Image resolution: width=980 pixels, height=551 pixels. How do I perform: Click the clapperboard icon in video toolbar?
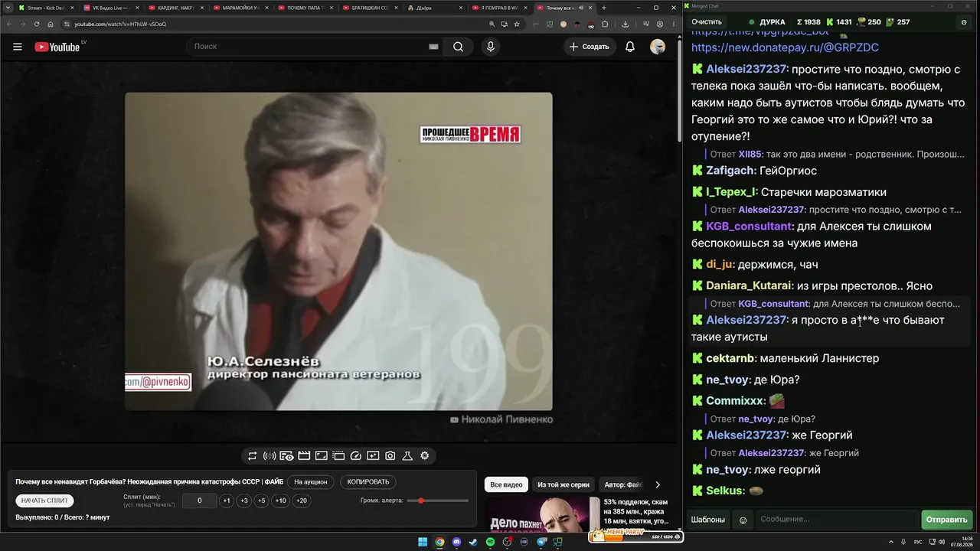(x=304, y=456)
